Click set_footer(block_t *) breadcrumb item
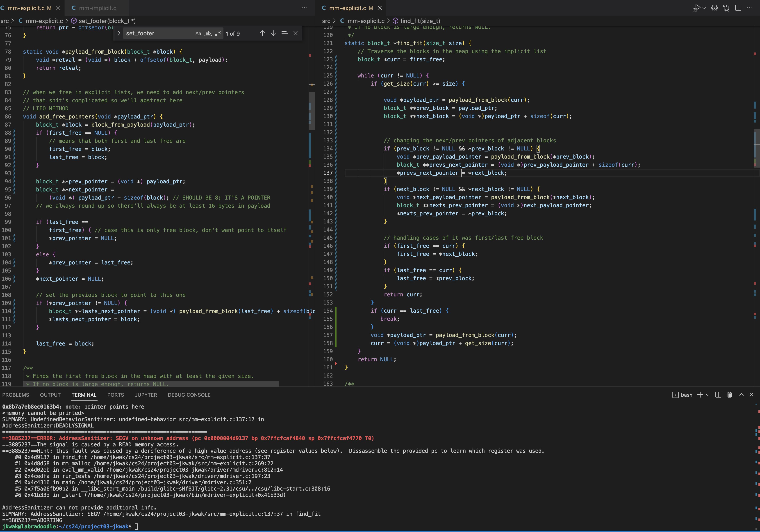The height and width of the screenshot is (532, 760). click(x=107, y=21)
